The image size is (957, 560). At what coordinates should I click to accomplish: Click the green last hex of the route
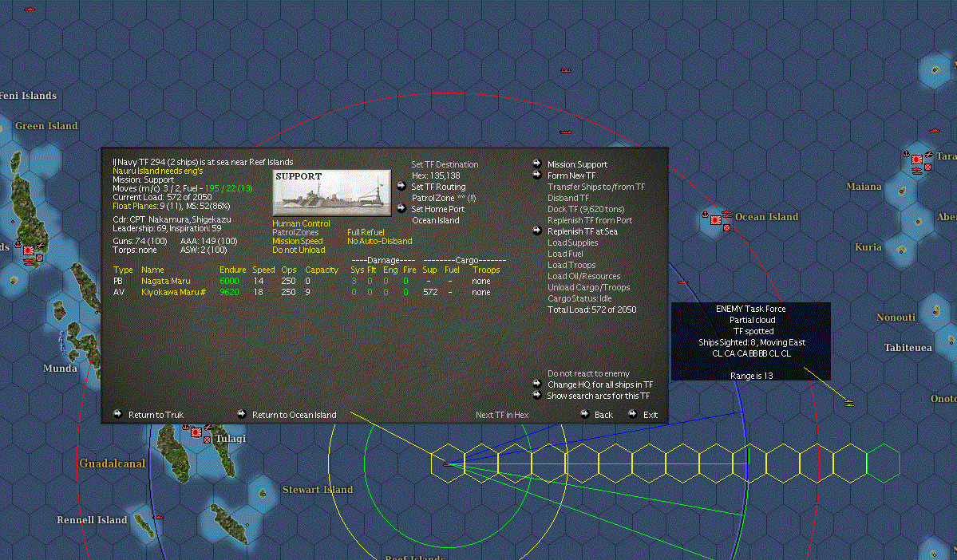pos(883,464)
